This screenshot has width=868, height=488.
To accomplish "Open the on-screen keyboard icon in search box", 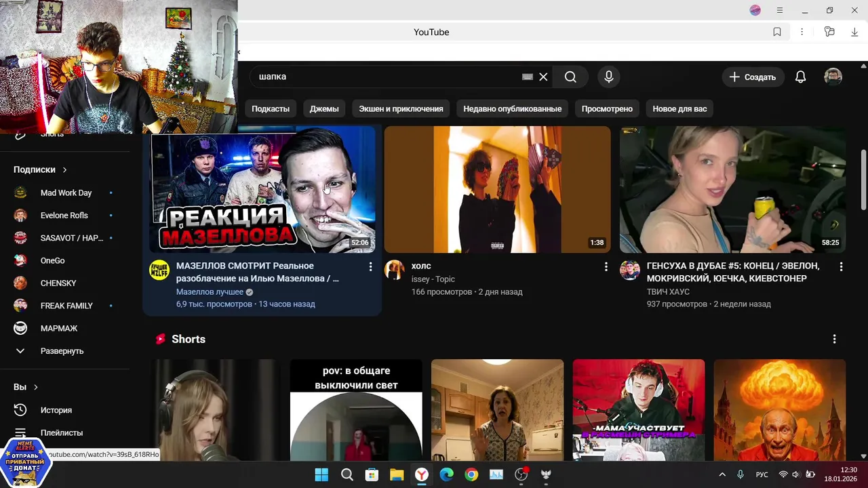I will [x=528, y=77].
